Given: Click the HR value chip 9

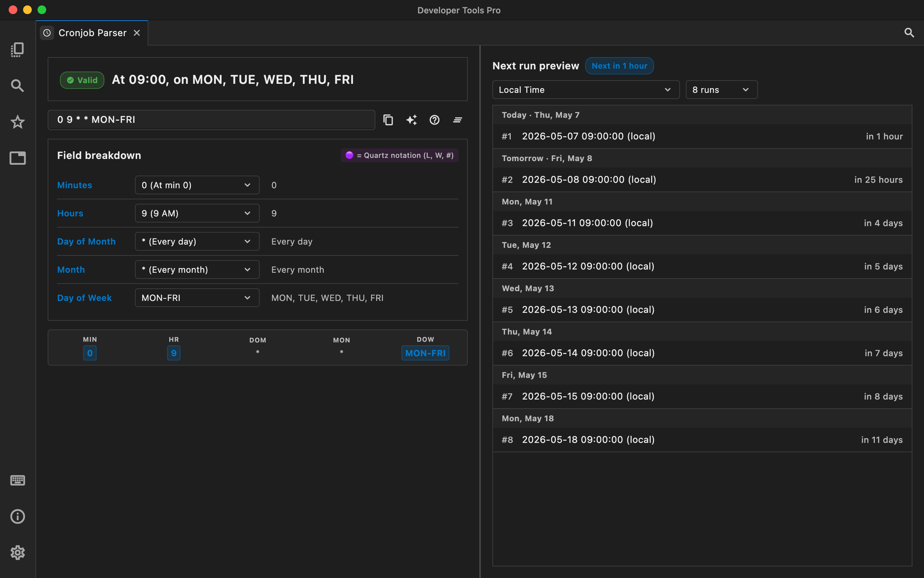Looking at the screenshot, I should [174, 353].
